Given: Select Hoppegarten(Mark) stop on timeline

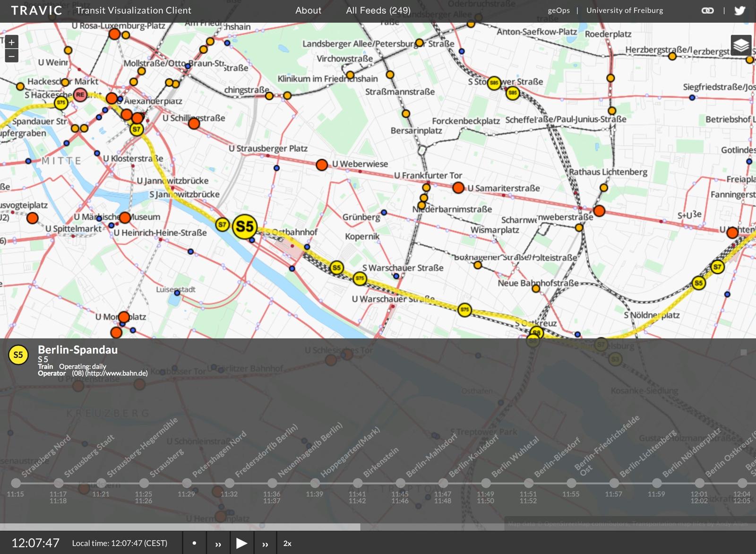Looking at the screenshot, I should (x=315, y=483).
